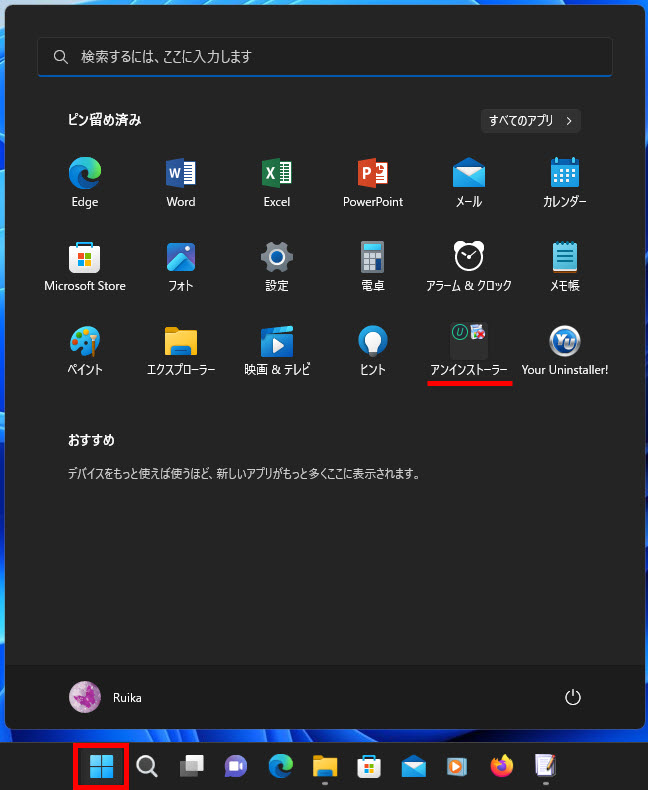Open the Ruika user account menu
Viewport: 648px width, 790px height.
click(106, 697)
